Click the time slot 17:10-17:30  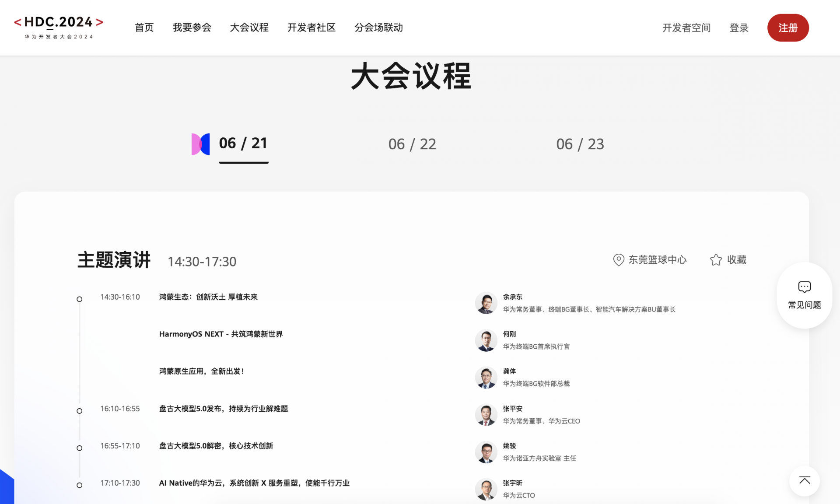[x=120, y=483]
